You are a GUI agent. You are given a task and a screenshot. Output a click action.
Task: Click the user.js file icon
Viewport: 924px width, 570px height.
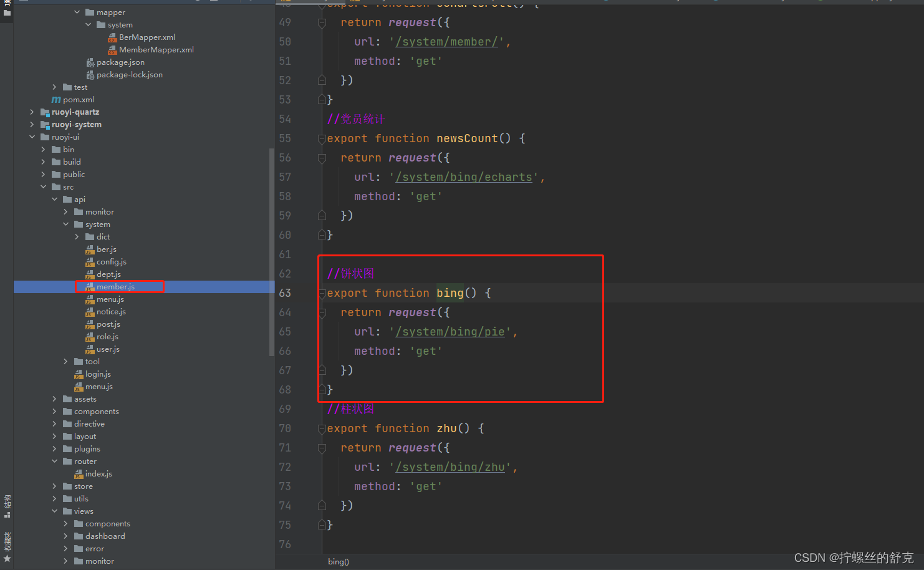[90, 349]
